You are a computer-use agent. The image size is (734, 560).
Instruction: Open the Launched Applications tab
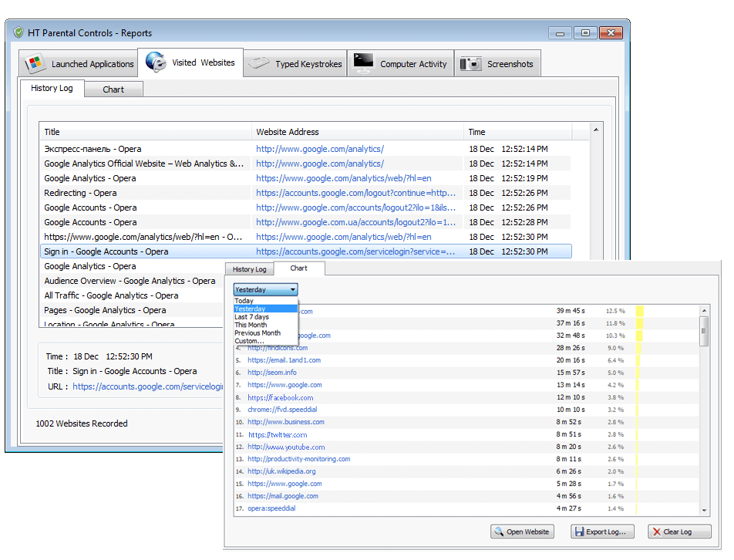pyautogui.click(x=79, y=64)
